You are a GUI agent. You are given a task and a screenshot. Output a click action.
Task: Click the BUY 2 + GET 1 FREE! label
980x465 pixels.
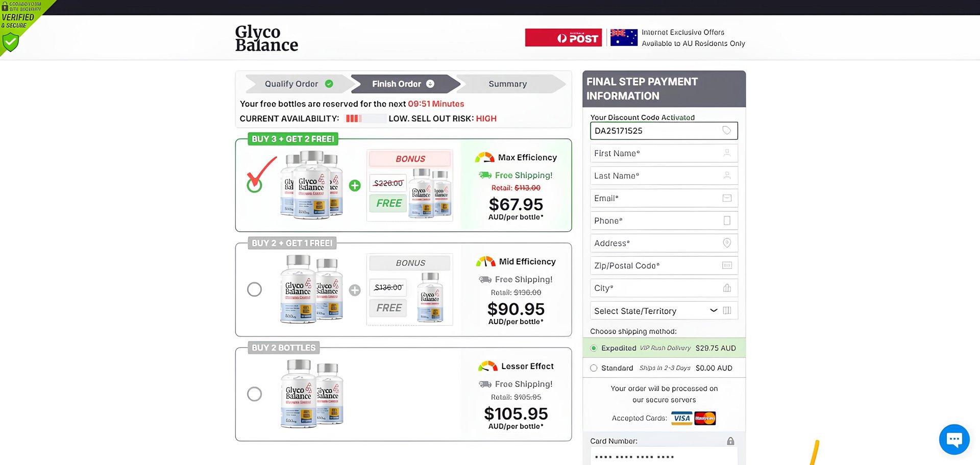[x=292, y=243]
